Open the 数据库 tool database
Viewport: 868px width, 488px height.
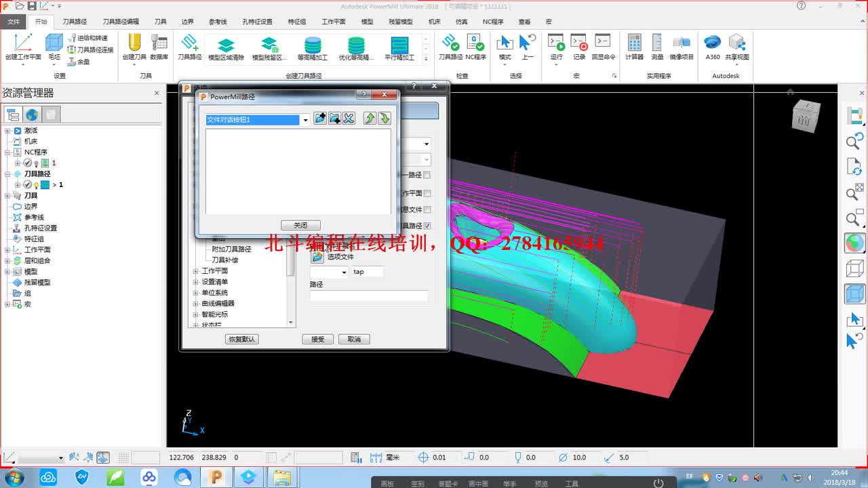[159, 47]
